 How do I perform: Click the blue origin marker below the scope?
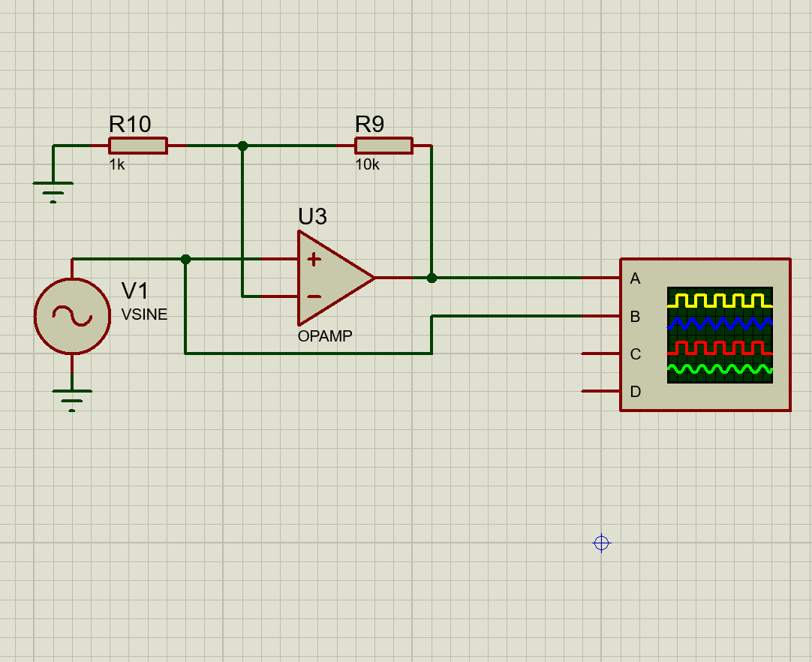600,543
